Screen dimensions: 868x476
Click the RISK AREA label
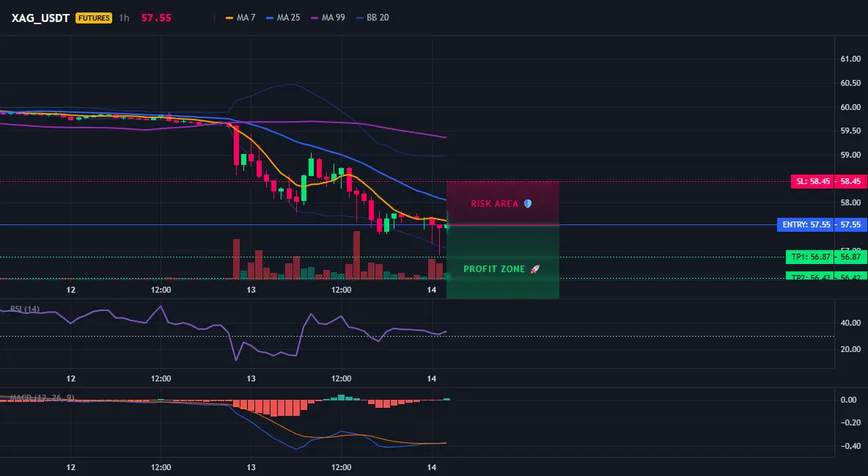[494, 204]
